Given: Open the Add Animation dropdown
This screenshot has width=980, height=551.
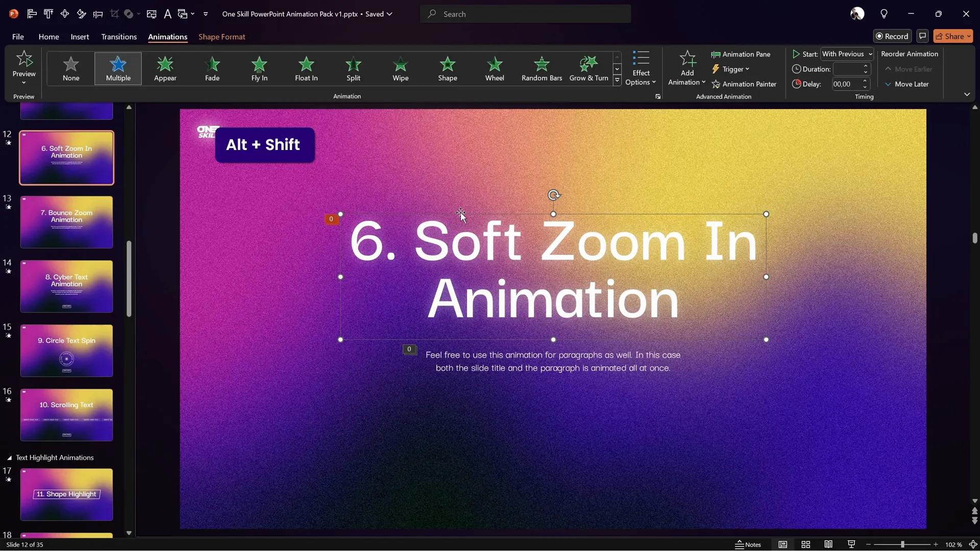Looking at the screenshot, I should pyautogui.click(x=687, y=68).
